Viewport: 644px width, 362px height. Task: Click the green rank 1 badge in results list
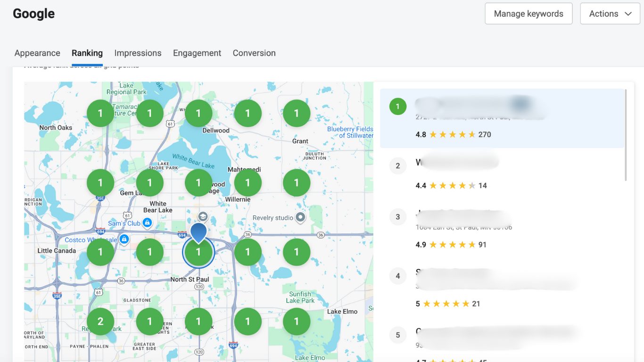click(x=397, y=107)
